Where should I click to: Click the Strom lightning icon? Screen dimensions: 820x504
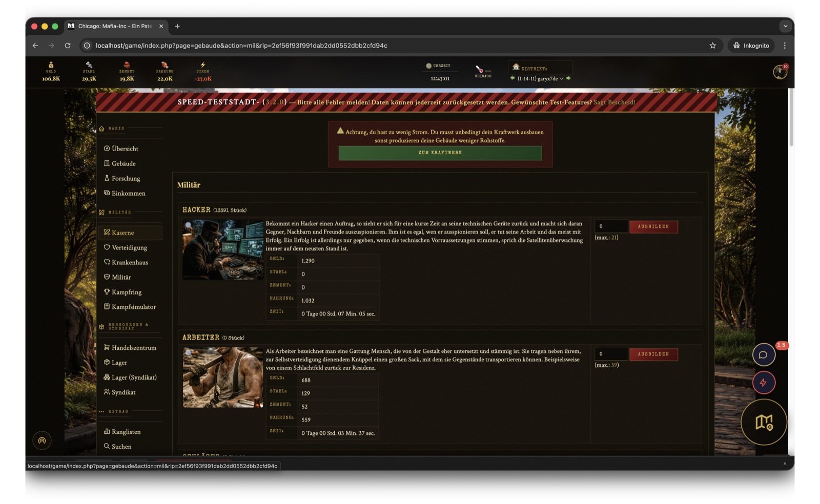203,65
